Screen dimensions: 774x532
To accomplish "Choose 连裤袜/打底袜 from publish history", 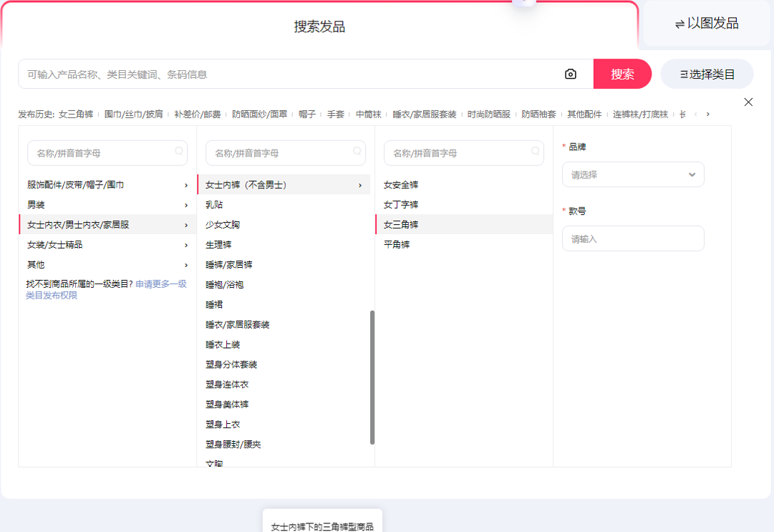I will click(x=640, y=115).
